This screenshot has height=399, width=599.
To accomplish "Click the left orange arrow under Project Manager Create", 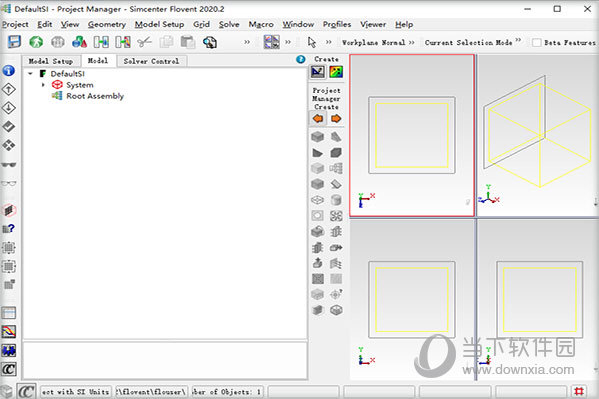I will pos(318,119).
